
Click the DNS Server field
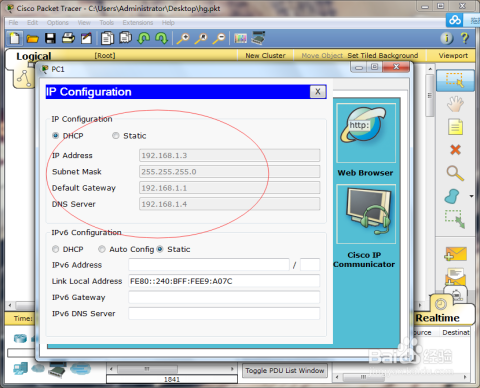click(230, 204)
